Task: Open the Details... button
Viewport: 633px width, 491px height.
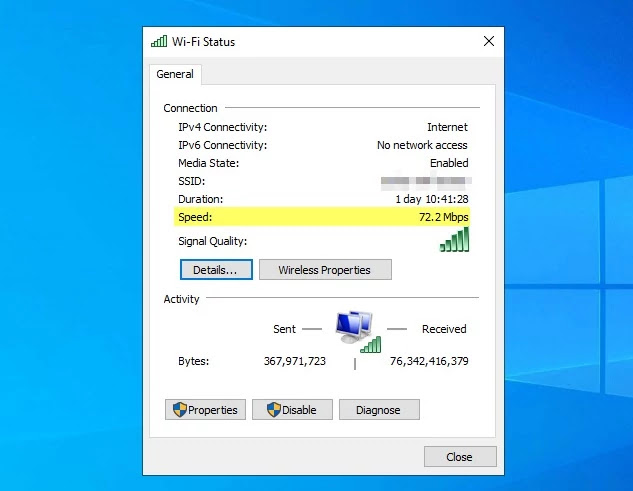Action: pos(216,270)
